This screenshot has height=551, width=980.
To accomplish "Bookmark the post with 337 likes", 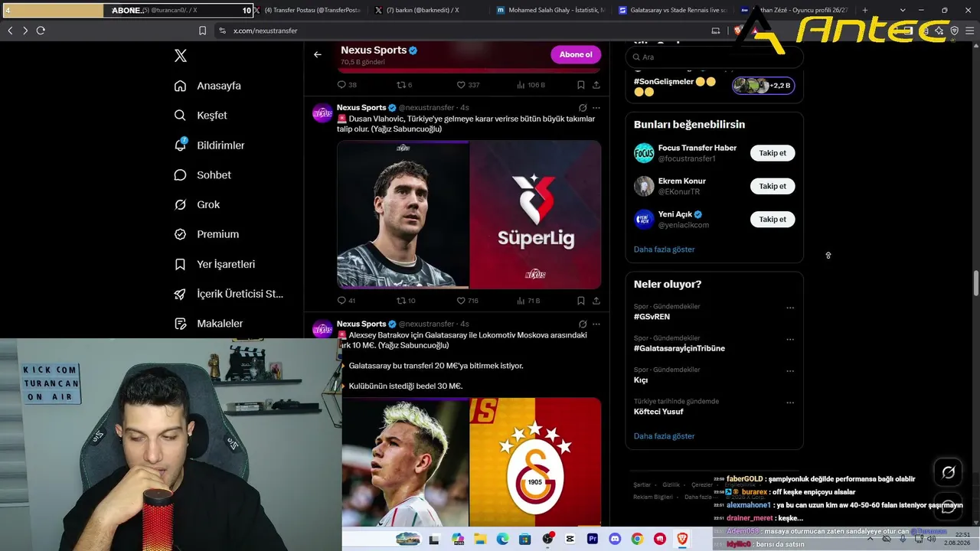I will pyautogui.click(x=581, y=85).
